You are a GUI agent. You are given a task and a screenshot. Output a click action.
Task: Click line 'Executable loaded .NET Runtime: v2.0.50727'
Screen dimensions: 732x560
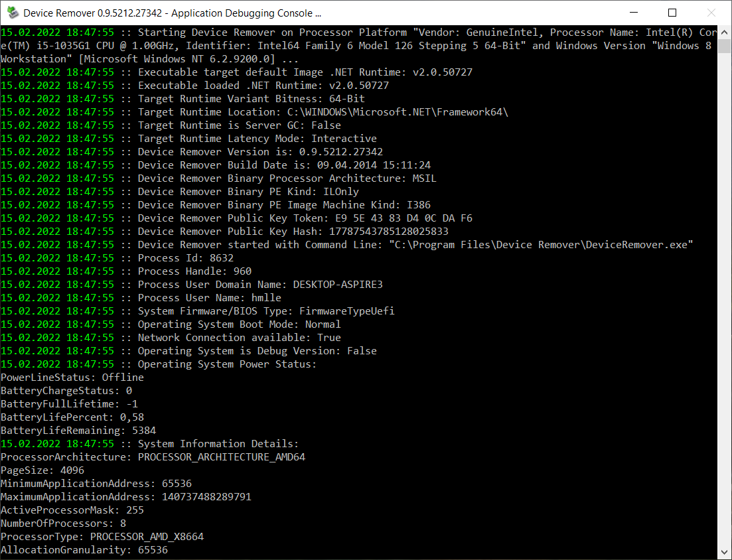click(x=194, y=86)
